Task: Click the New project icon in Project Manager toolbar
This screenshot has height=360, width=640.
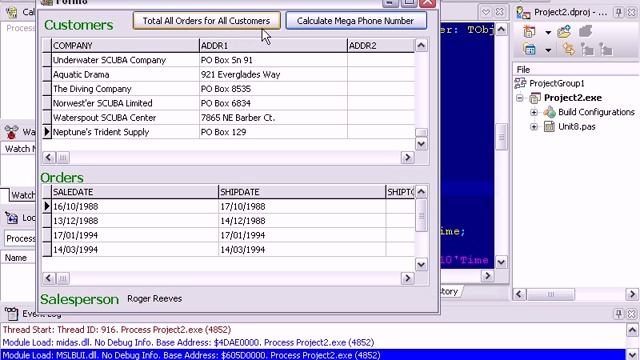Action: [x=529, y=31]
